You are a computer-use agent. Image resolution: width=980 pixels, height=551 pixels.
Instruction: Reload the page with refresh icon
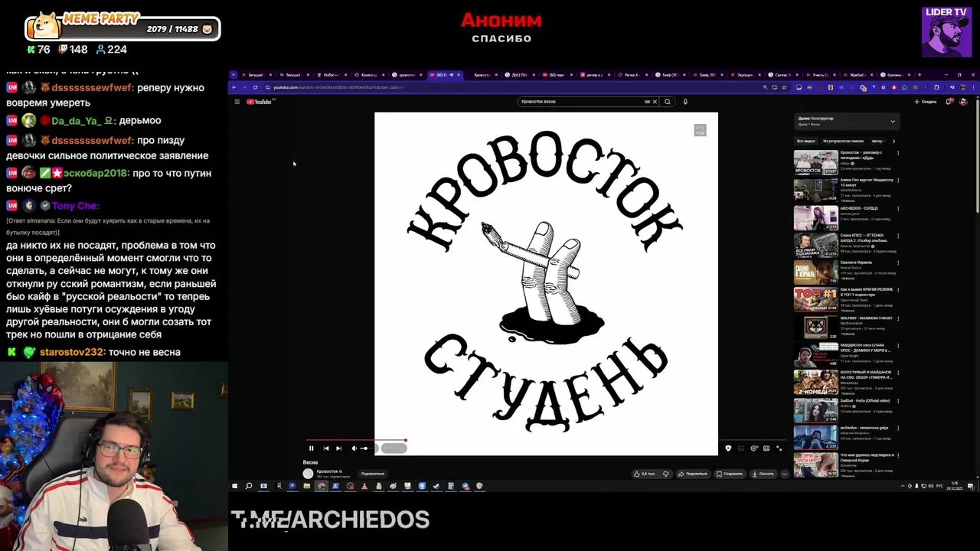point(255,87)
